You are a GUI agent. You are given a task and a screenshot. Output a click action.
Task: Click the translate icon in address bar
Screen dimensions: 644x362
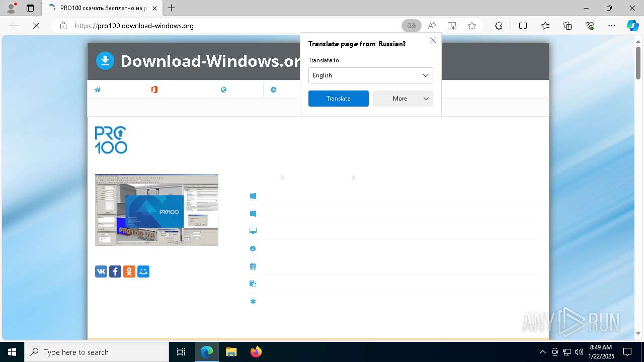(412, 26)
